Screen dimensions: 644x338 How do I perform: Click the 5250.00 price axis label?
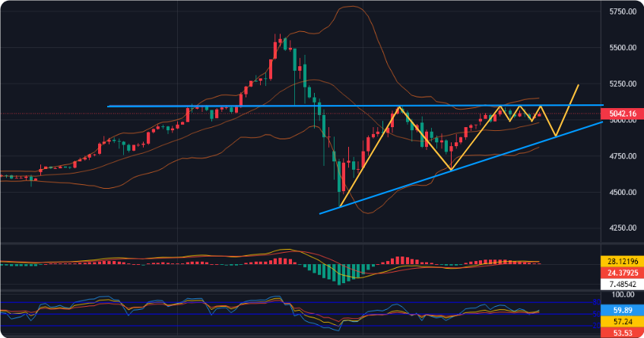pos(621,84)
